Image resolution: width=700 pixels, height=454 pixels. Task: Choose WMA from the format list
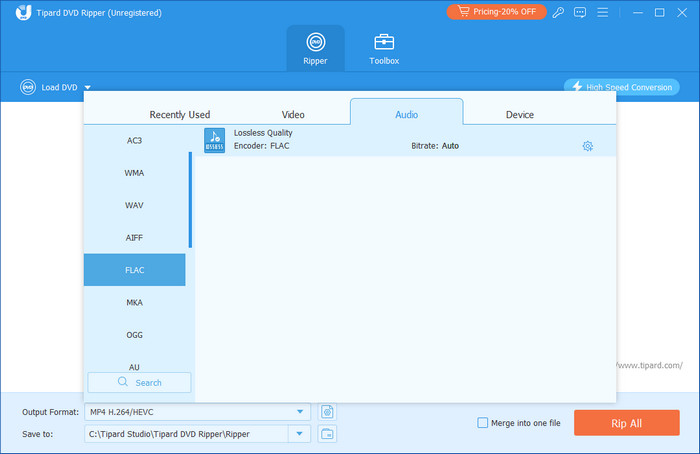click(x=134, y=173)
